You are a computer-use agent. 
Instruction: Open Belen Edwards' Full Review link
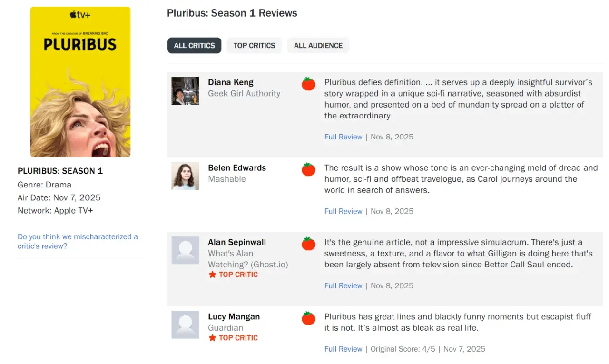[343, 211]
